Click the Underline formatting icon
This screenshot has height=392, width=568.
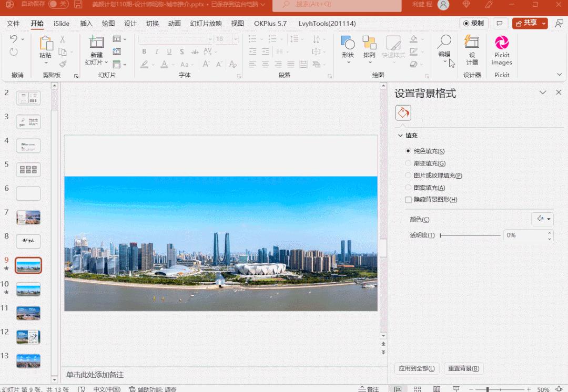pyautogui.click(x=169, y=51)
